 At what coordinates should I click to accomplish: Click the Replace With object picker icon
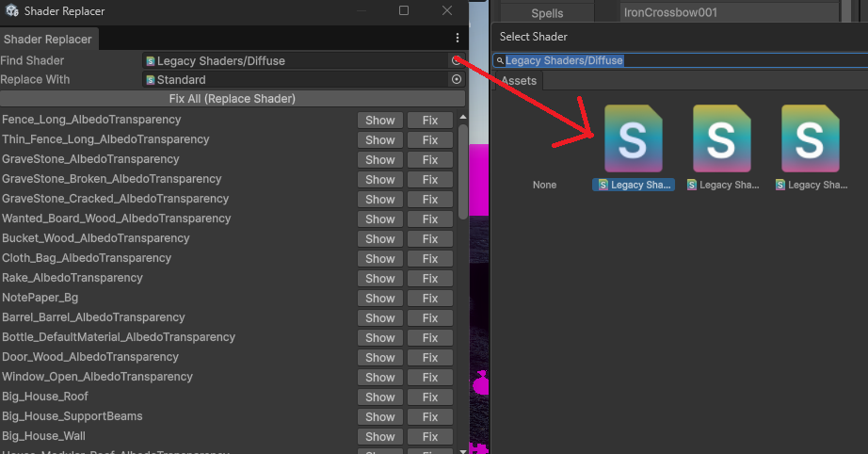tap(457, 80)
